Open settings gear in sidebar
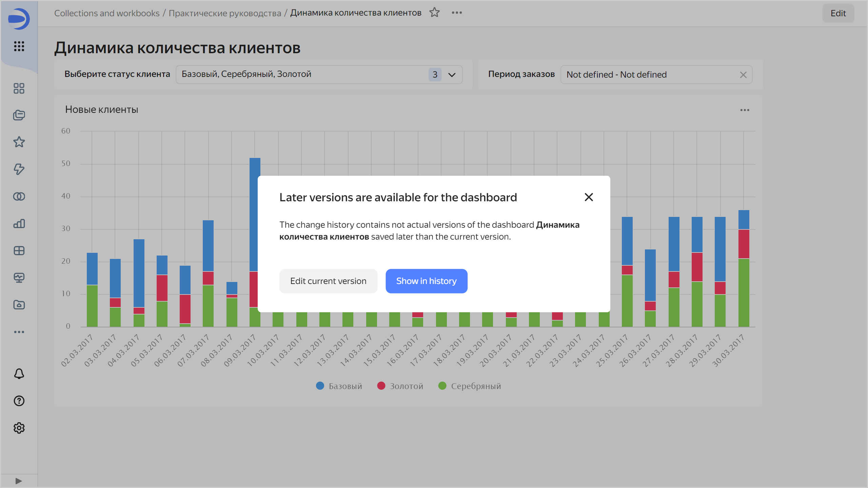868x488 pixels. click(19, 428)
